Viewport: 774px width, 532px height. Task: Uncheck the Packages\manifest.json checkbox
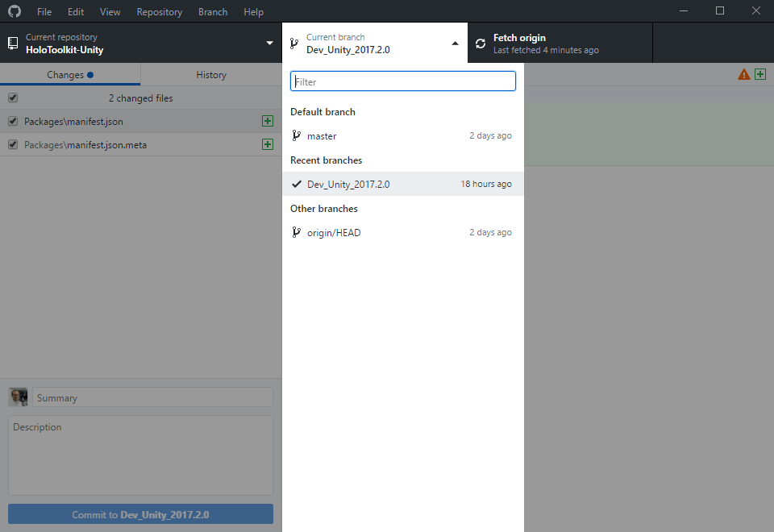13,121
